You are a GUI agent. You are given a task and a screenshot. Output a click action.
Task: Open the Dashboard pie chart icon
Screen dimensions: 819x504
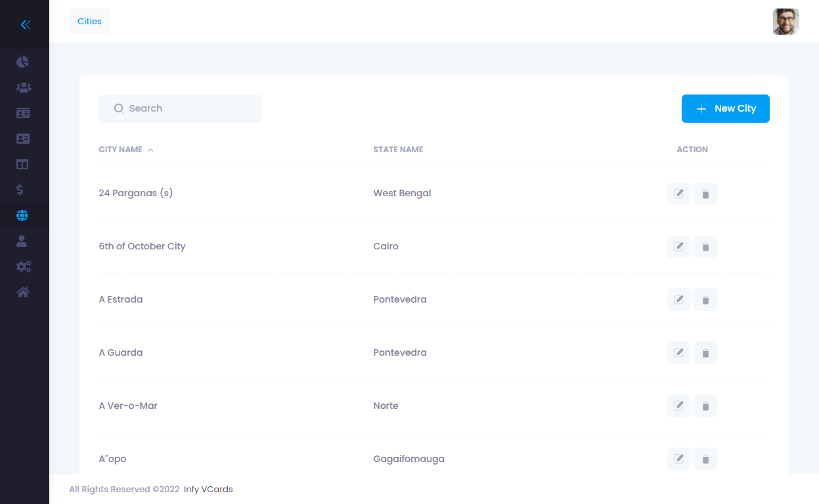click(23, 62)
